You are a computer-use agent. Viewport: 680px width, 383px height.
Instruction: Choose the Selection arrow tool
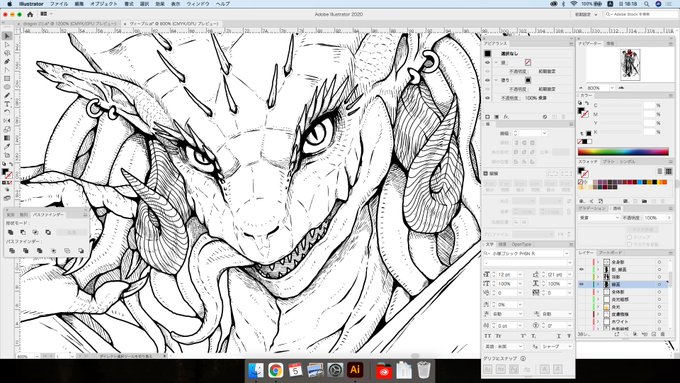click(7, 36)
